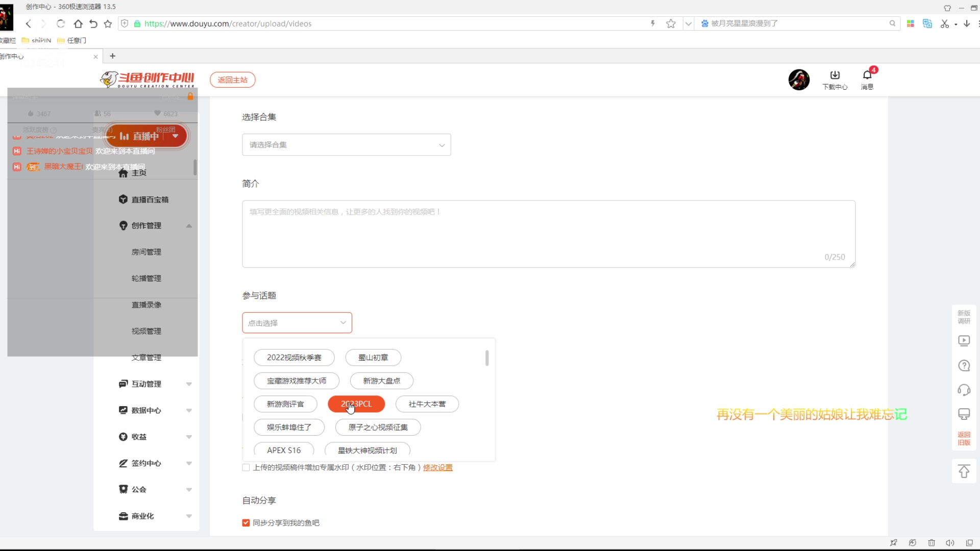This screenshot has width=980, height=551.
Task: Enable the exclusive watermark checkbox
Action: (246, 467)
